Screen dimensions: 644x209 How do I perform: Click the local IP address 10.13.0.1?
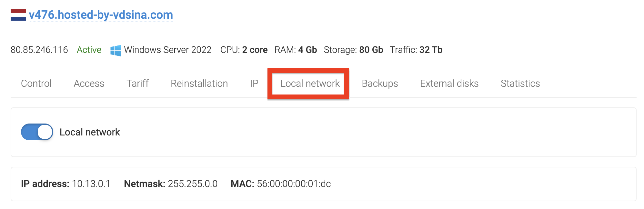pyautogui.click(x=91, y=184)
